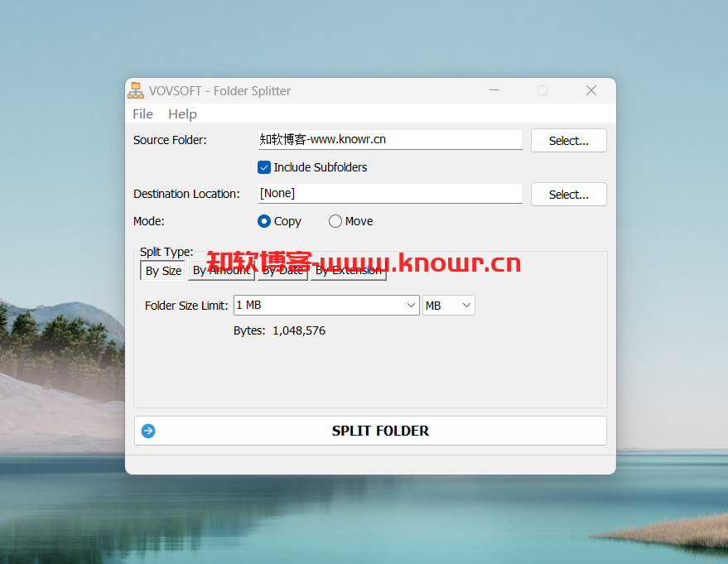This screenshot has width=728, height=564.
Task: Open the File menu
Action: (x=142, y=113)
